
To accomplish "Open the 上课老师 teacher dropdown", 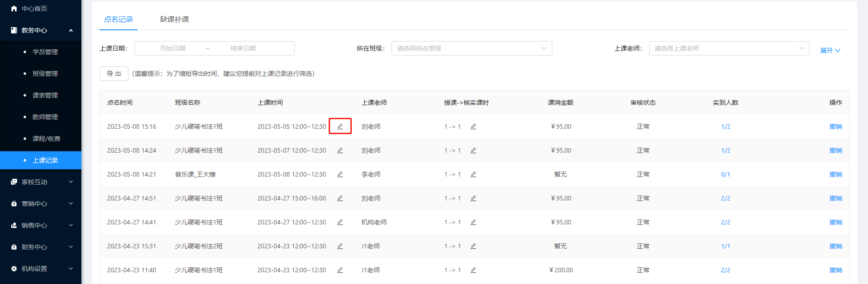I will click(x=729, y=48).
